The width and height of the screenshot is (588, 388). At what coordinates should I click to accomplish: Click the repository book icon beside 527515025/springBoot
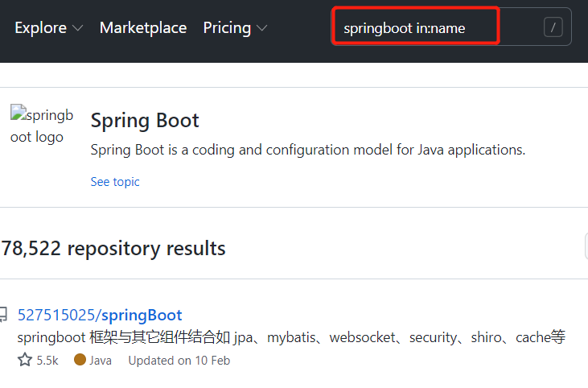(x=4, y=315)
